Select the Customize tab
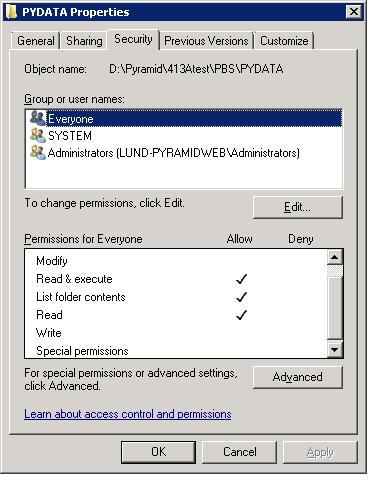This screenshot has height=483, width=374. (284, 41)
